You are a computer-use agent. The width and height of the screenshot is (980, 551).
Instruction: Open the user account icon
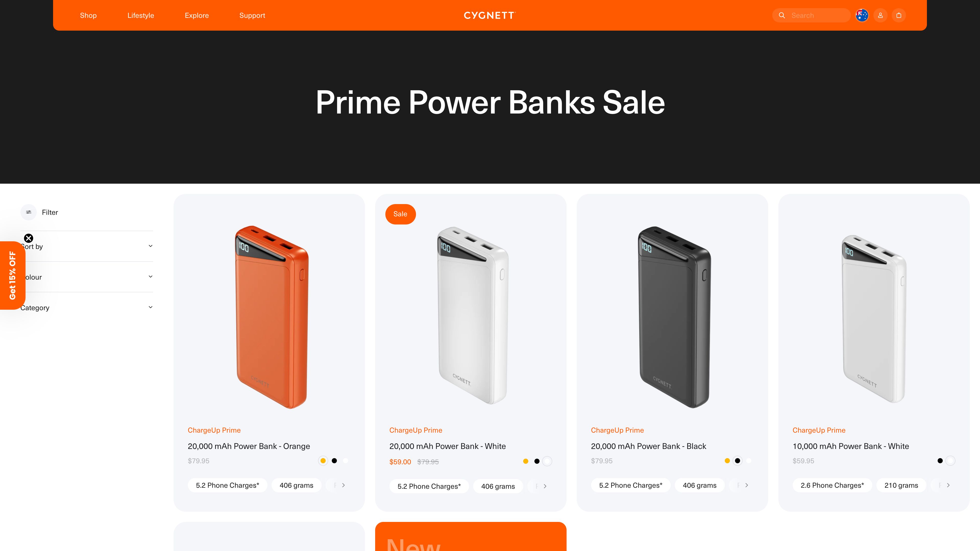pos(880,15)
